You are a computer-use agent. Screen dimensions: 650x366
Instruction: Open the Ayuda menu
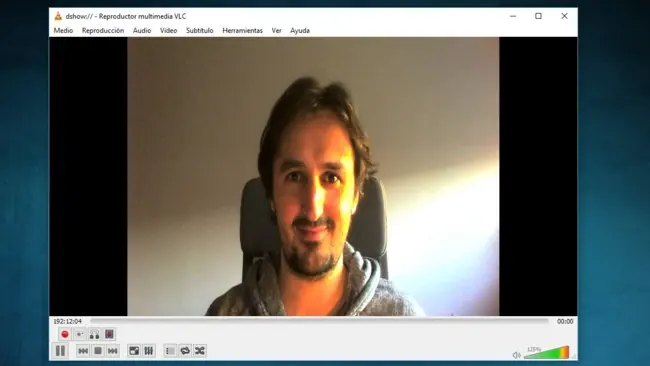tap(300, 30)
